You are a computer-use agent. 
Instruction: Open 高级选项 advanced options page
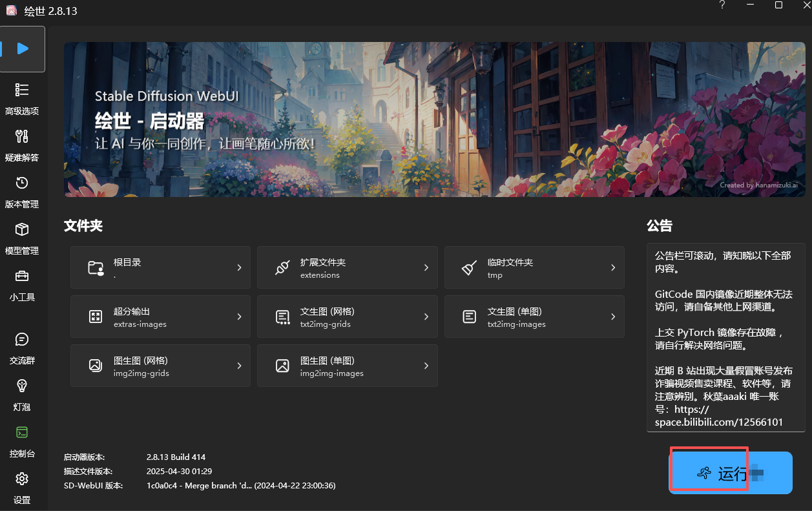(x=22, y=98)
